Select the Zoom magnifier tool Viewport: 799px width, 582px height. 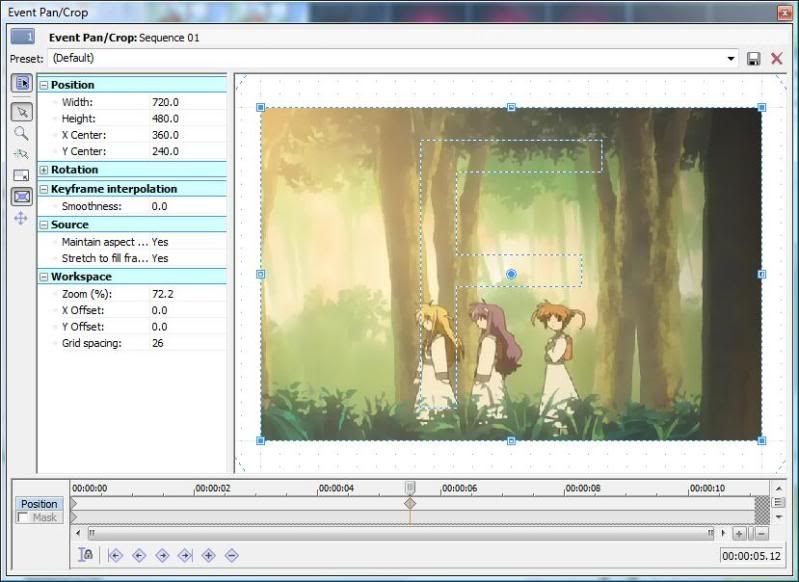coord(21,134)
